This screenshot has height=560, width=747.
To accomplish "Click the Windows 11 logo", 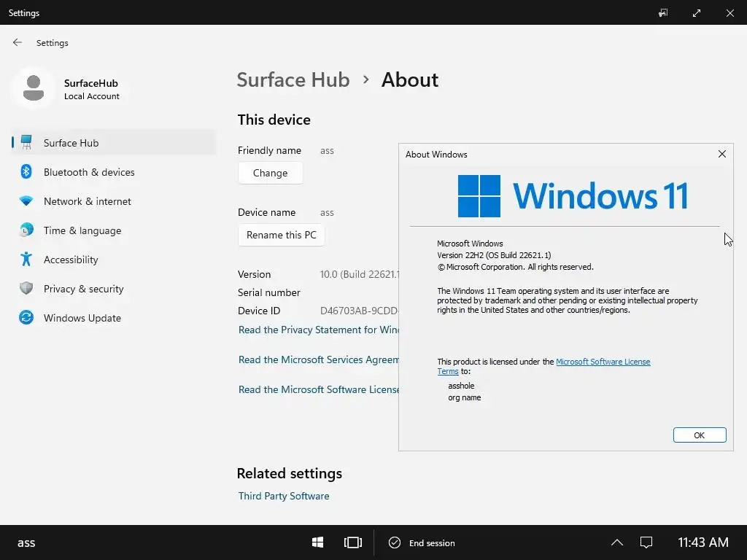I will 573,195.
